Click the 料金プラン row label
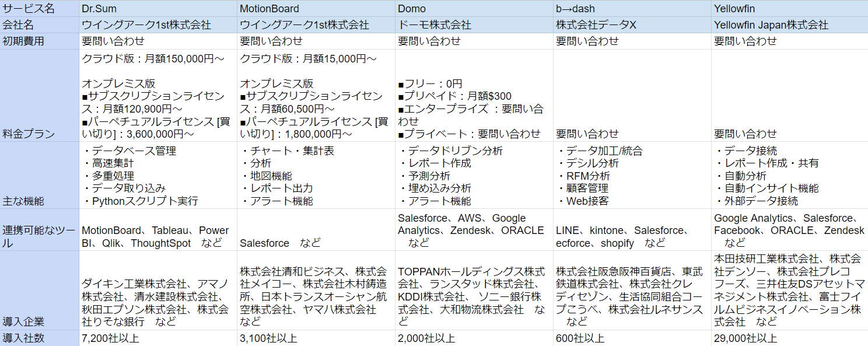Image resolution: width=868 pixels, height=346 pixels. click(39, 96)
